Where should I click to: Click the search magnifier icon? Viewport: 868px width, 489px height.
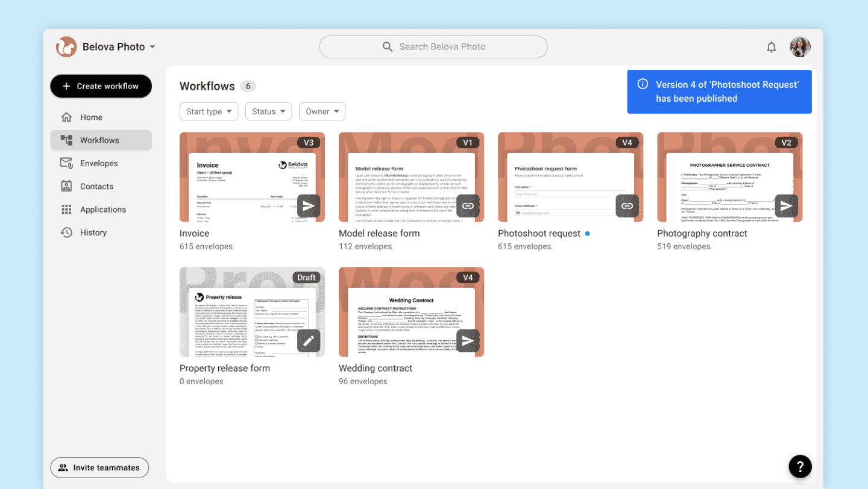click(388, 47)
